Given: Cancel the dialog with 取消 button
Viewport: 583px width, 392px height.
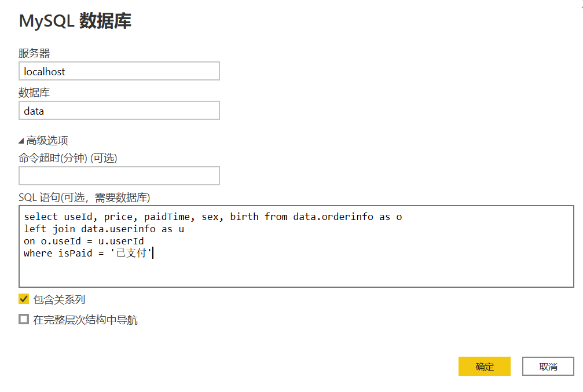Looking at the screenshot, I should point(548,367).
